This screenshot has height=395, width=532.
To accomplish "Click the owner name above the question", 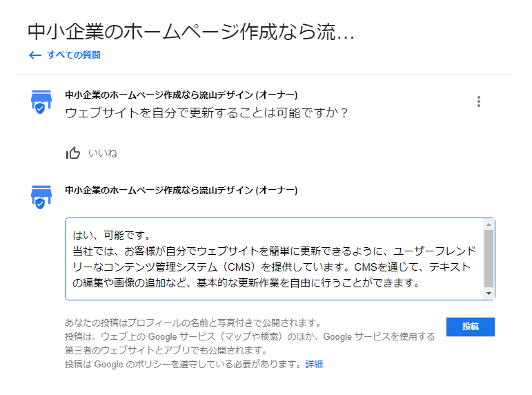I will pos(181,95).
